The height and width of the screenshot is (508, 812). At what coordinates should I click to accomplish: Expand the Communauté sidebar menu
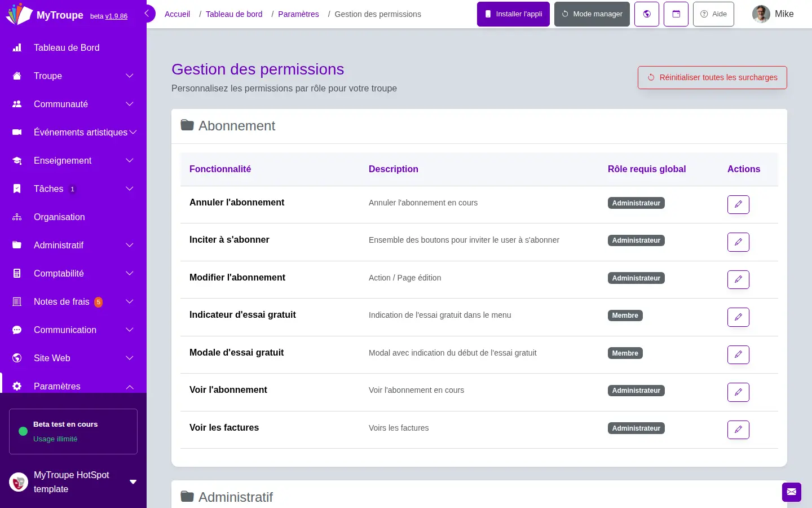coord(130,104)
